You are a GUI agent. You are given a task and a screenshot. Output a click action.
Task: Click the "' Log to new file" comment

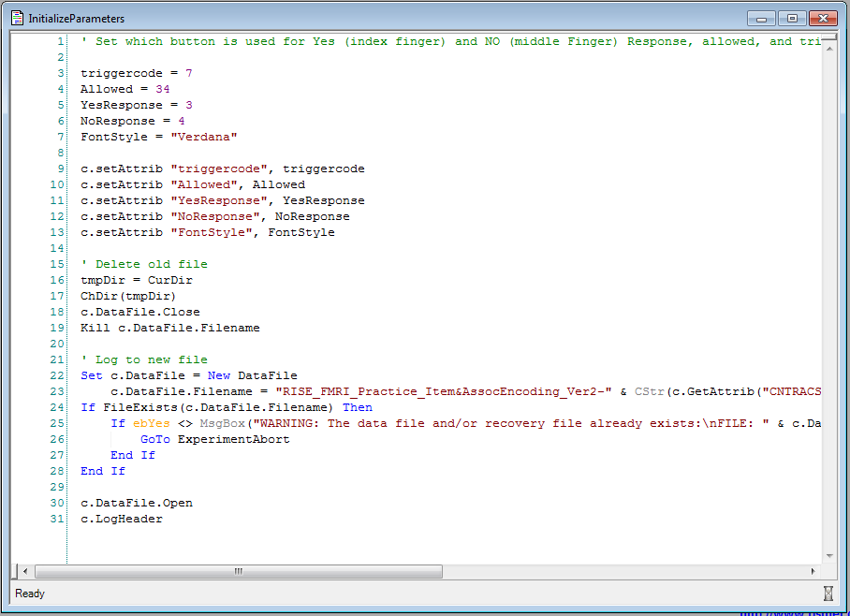[144, 359]
